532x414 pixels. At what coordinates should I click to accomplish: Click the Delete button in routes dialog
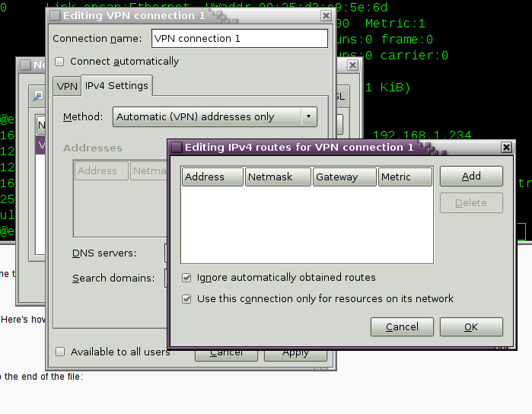(x=471, y=203)
